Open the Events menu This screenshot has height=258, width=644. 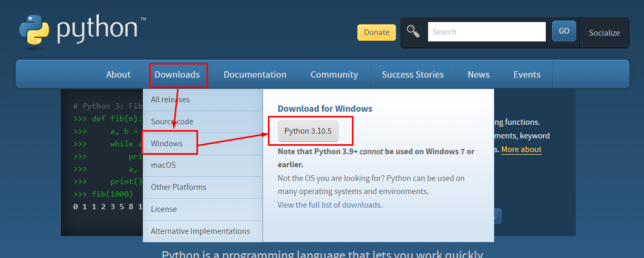click(x=527, y=74)
